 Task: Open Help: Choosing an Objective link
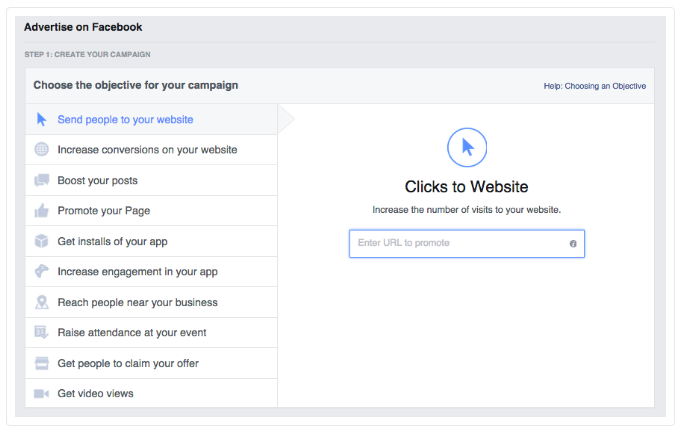[x=595, y=86]
